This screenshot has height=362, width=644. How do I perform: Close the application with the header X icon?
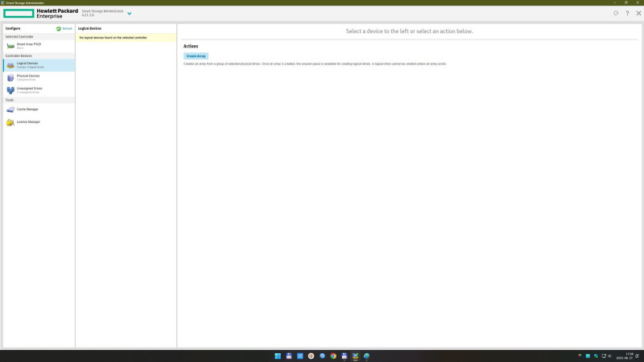click(x=638, y=13)
